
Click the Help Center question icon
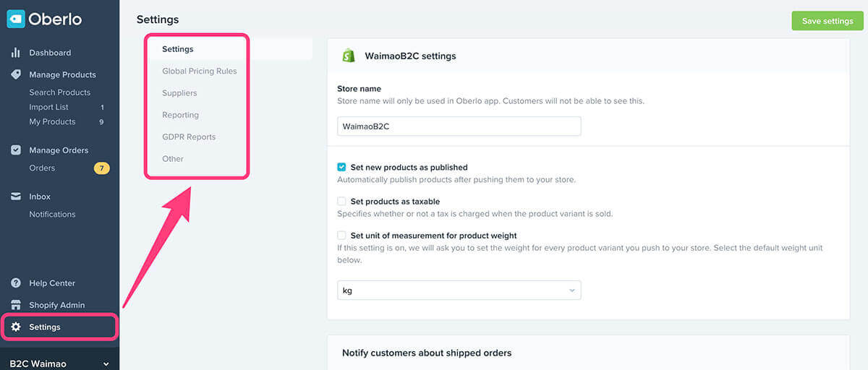coord(16,283)
